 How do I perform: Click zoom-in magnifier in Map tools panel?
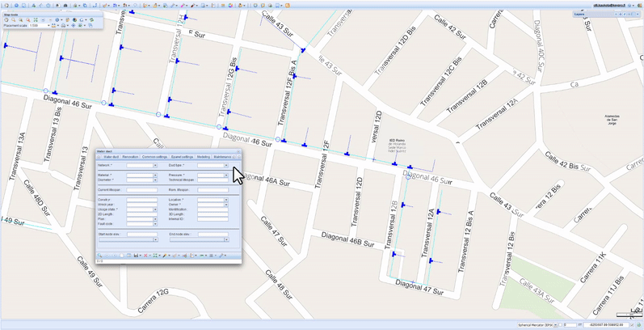tap(14, 19)
